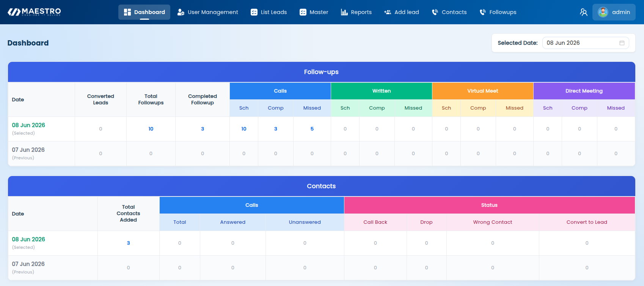Click the Followups phone icon
This screenshot has width=644, height=286.
(482, 12)
